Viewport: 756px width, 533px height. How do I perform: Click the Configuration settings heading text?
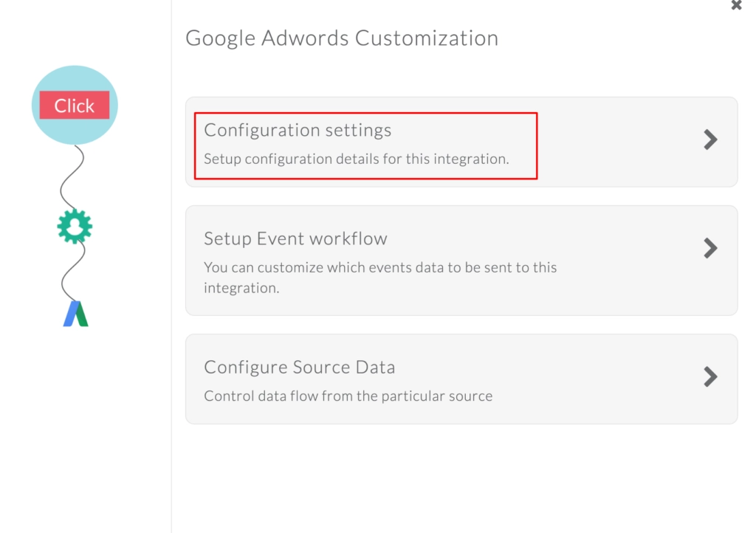click(298, 130)
